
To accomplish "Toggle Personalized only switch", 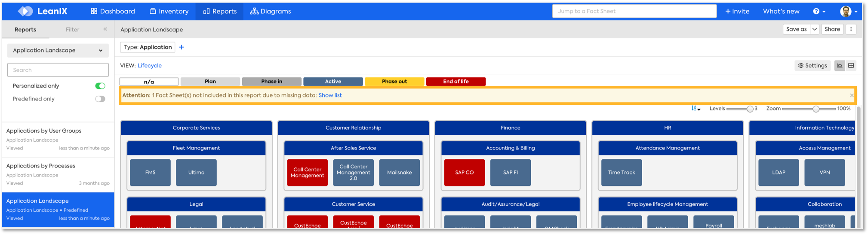I will (100, 86).
